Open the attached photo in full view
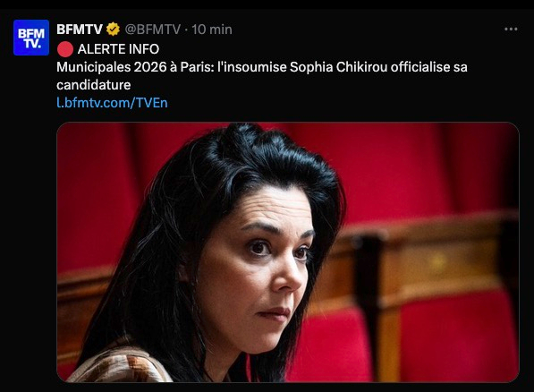 pyautogui.click(x=288, y=251)
